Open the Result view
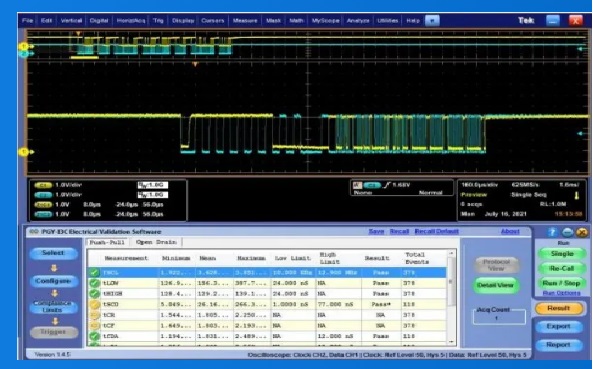This screenshot has width=595, height=369. [x=559, y=308]
